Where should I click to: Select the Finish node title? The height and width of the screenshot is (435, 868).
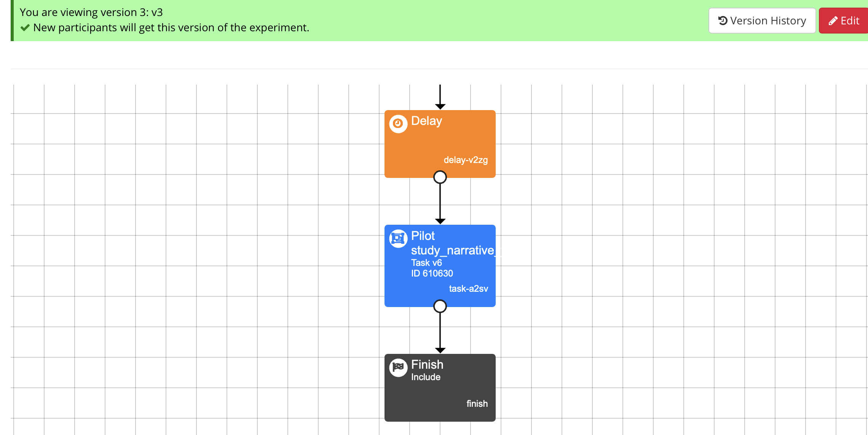tap(427, 365)
